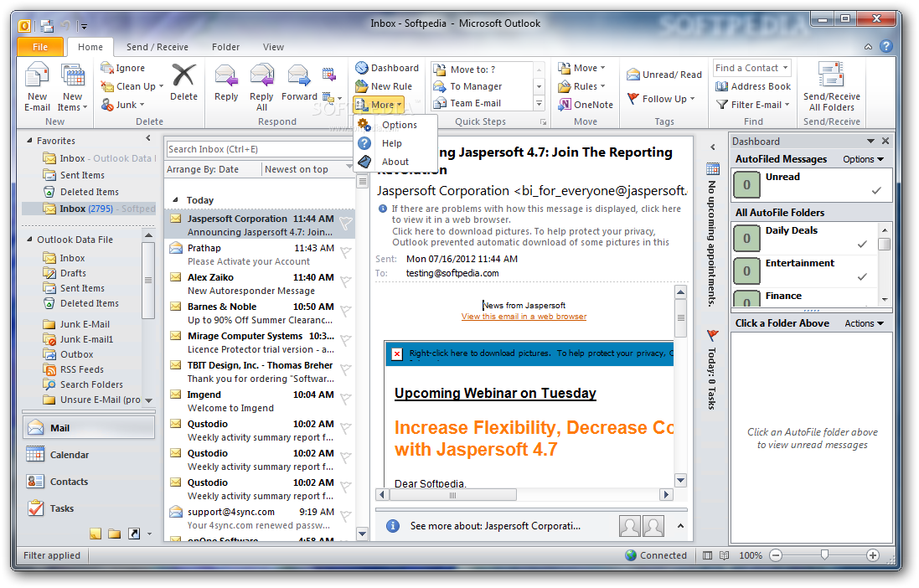919x588 pixels.
Task: Toggle the Unread folder checkmark
Action: (x=876, y=190)
